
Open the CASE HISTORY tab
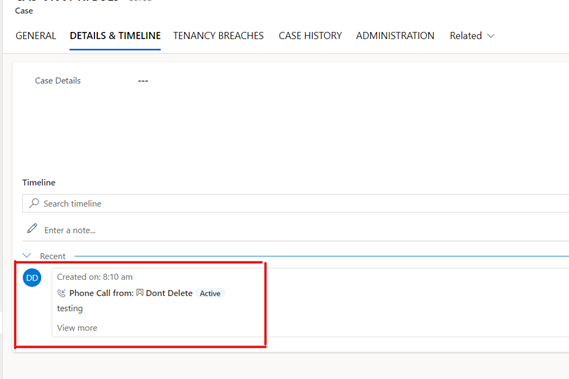pos(310,36)
